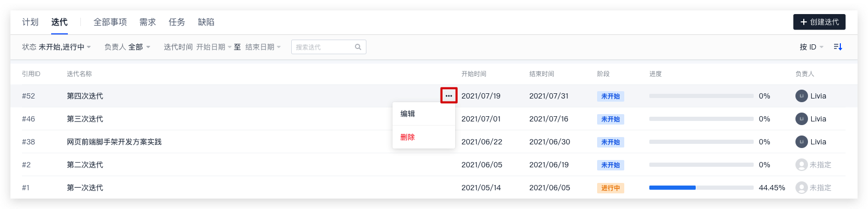The image size is (868, 209).
Task: Click end date 2021/07/16
Action: click(549, 119)
